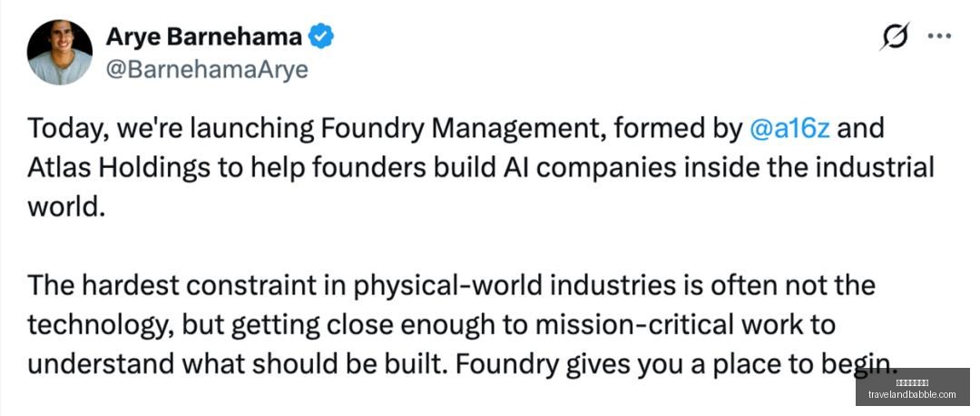The image size is (980, 416).
Task: Open the @BarnehamaArye handle link
Action: coord(207,69)
